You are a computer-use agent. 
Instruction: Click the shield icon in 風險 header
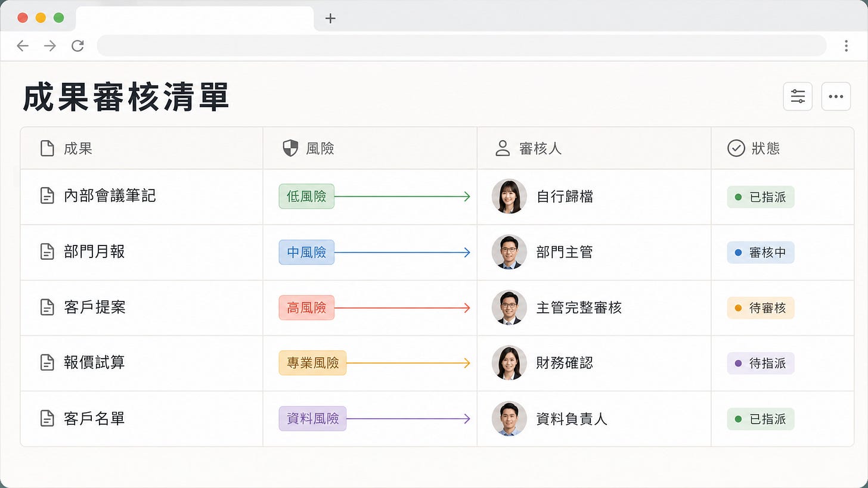point(290,148)
